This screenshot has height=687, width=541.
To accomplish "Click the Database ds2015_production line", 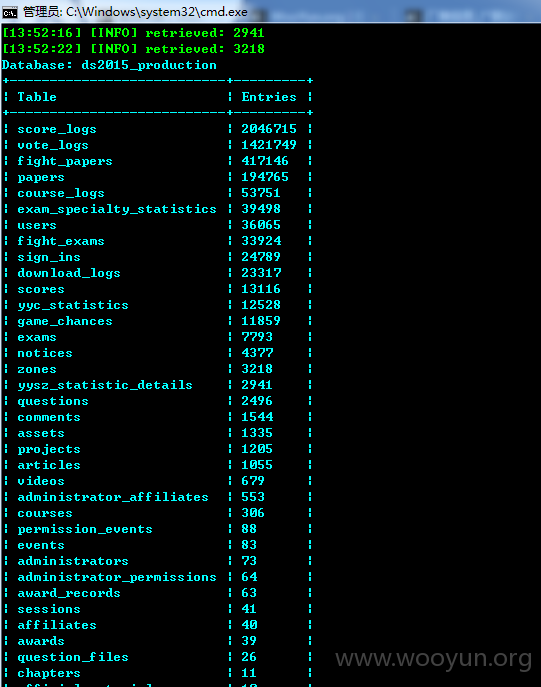I will 109,65.
